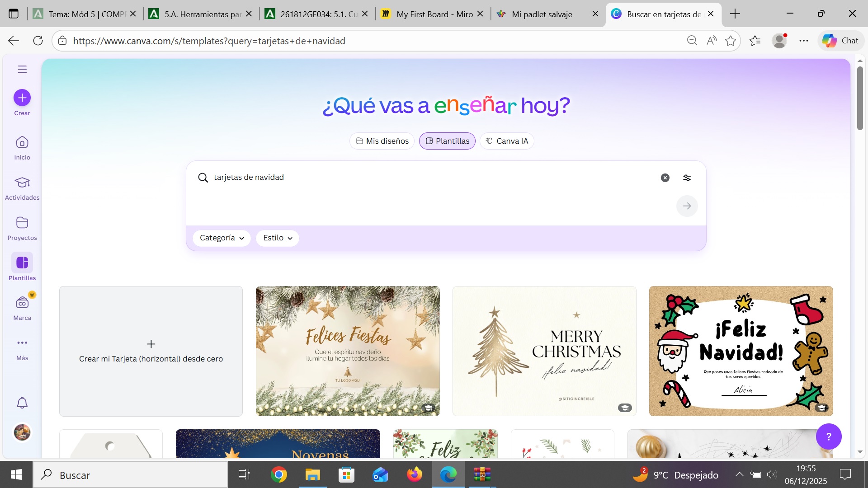Select the Canva IA tab
Image resolution: width=868 pixels, height=488 pixels.
pyautogui.click(x=507, y=141)
